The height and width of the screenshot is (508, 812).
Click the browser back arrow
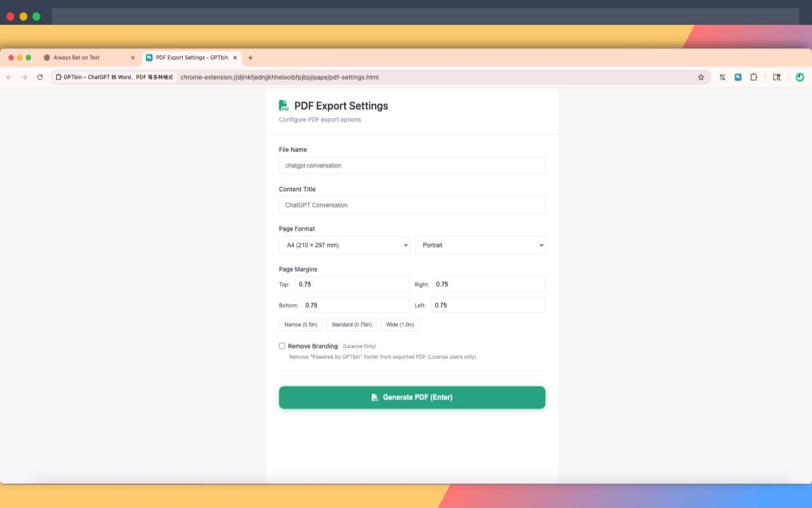[x=9, y=77]
